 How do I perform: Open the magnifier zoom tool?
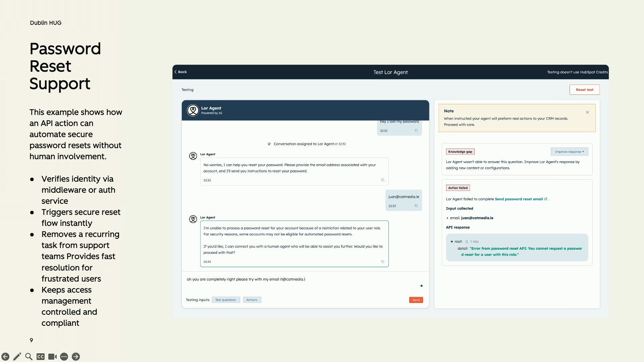(29, 357)
